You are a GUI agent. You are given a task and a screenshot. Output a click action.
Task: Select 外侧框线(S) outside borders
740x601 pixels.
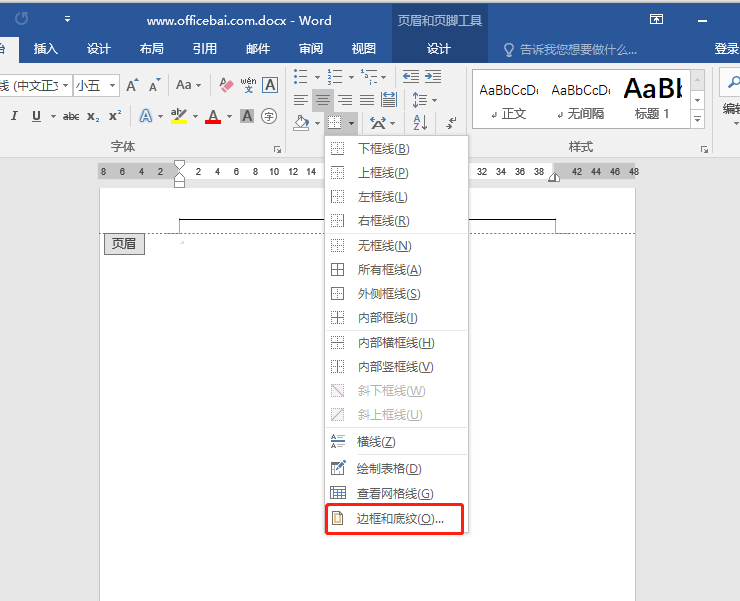[396, 294]
